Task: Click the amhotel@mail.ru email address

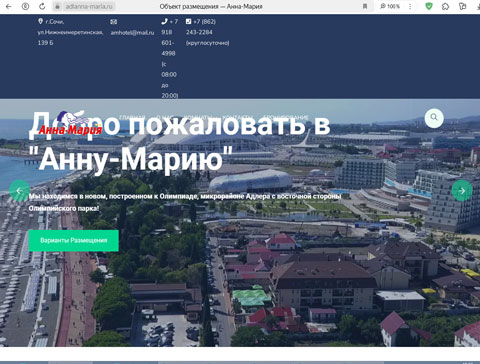Action: click(132, 32)
